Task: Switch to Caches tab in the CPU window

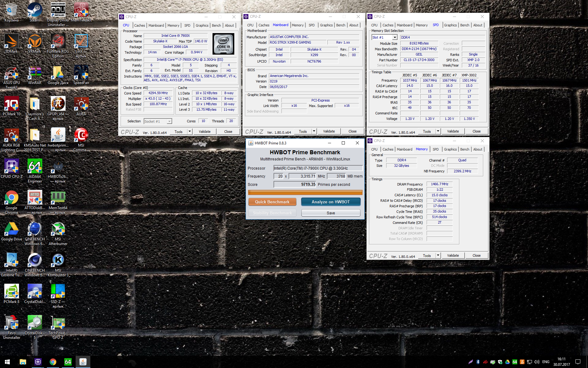Action: point(139,25)
